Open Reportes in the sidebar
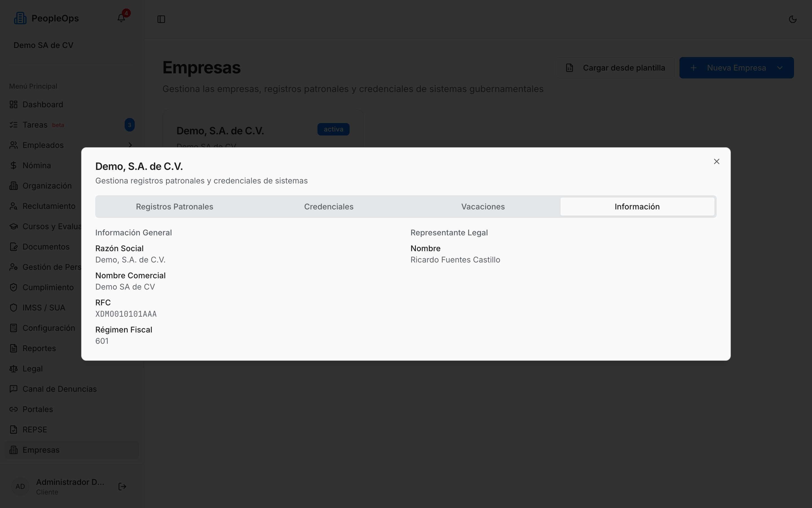 pos(71,349)
